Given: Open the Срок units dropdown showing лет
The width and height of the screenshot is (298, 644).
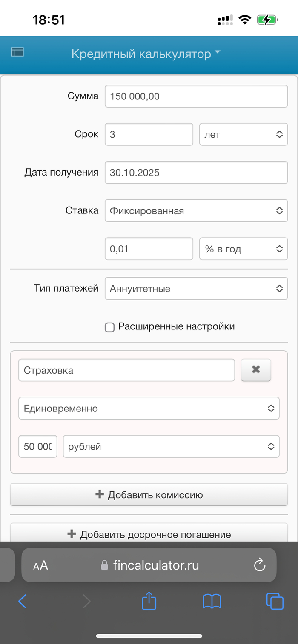Looking at the screenshot, I should click(243, 134).
